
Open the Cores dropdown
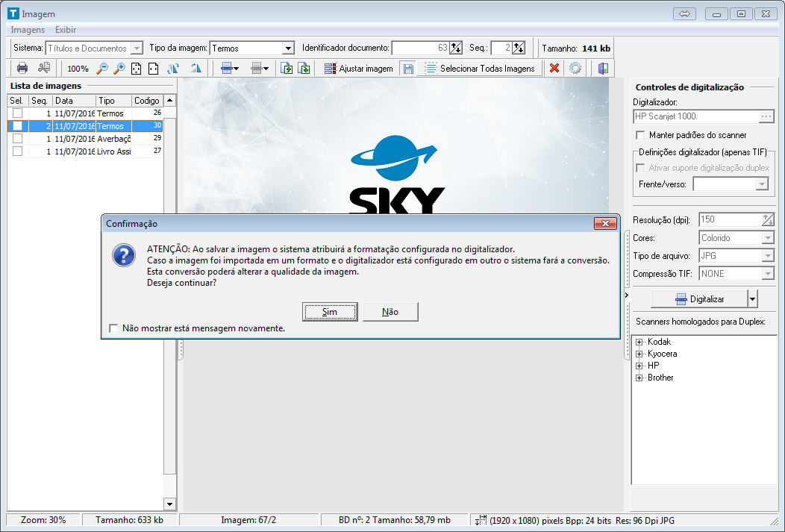(x=768, y=238)
